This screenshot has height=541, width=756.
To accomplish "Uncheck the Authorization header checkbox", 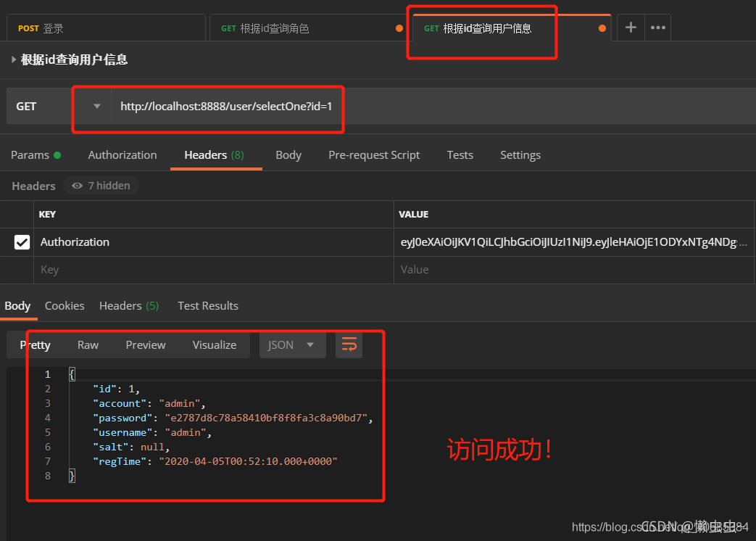I will coord(22,242).
